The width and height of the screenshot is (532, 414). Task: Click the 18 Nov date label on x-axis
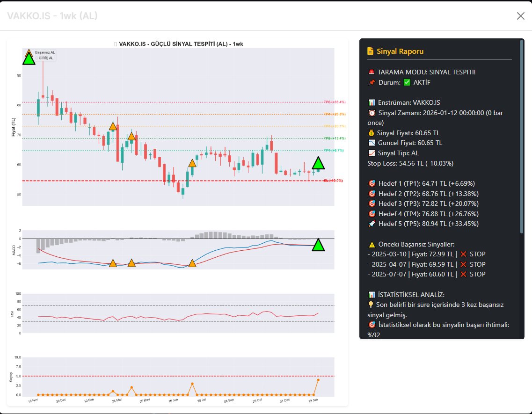[x=33, y=401]
